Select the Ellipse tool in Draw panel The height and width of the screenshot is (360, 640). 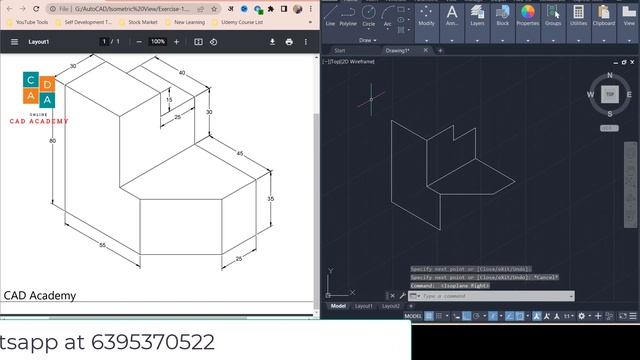401,20
